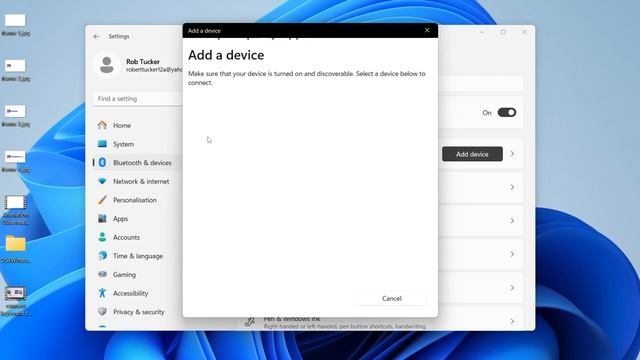
Task: Click the Add device button
Action: pyautogui.click(x=472, y=154)
